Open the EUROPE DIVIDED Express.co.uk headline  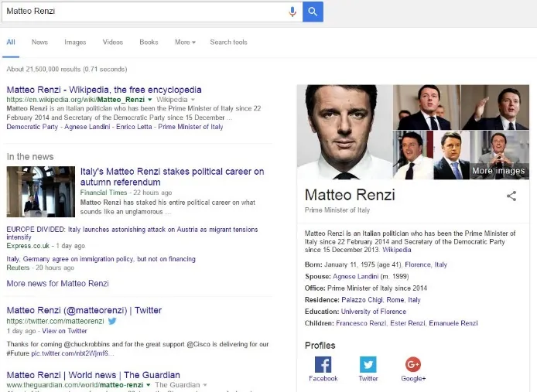pyautogui.click(x=132, y=233)
